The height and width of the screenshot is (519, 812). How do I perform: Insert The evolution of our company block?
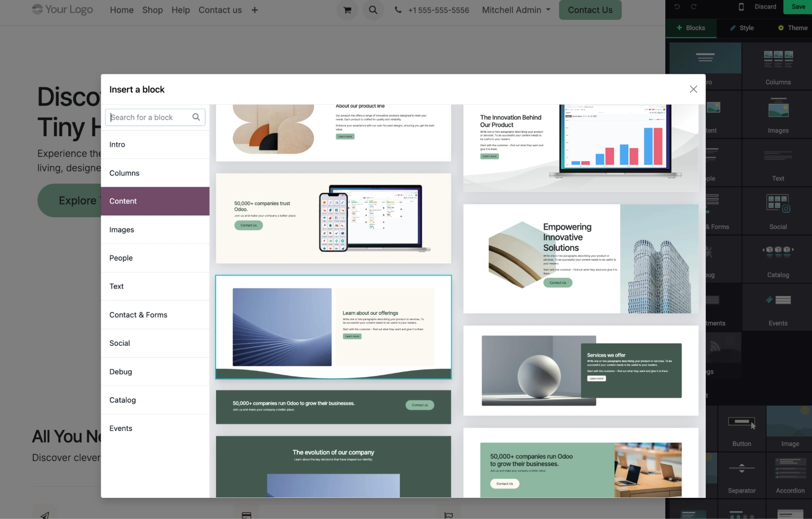coord(333,467)
